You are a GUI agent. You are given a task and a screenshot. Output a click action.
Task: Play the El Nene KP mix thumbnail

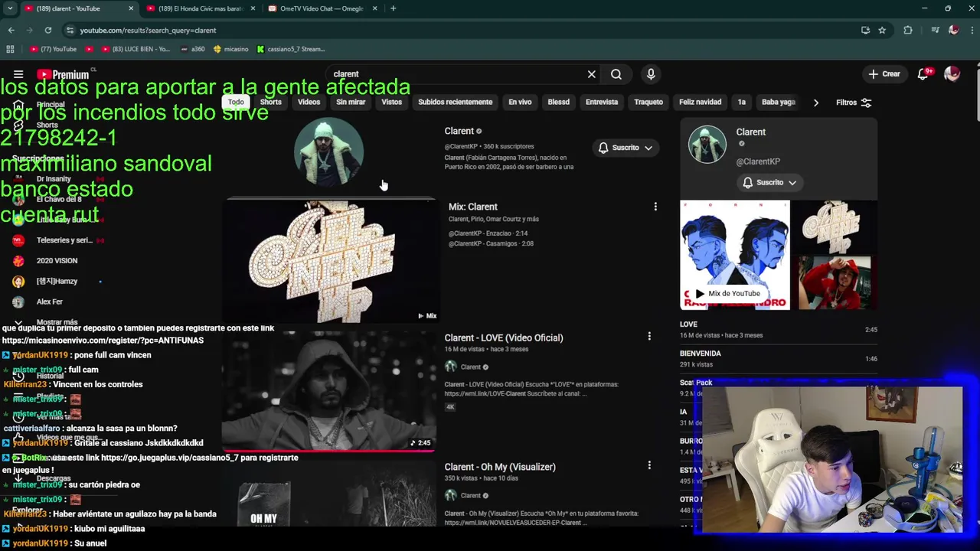[330, 261]
